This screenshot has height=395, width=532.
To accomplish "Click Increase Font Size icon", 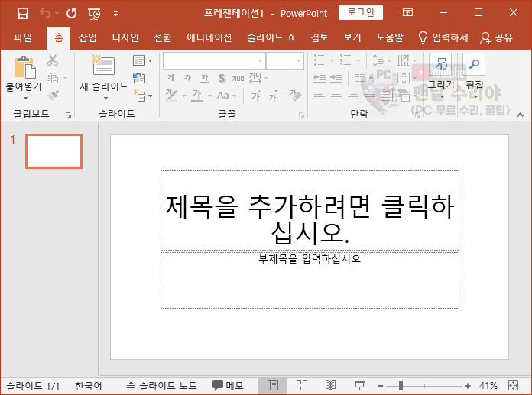I will (x=256, y=96).
